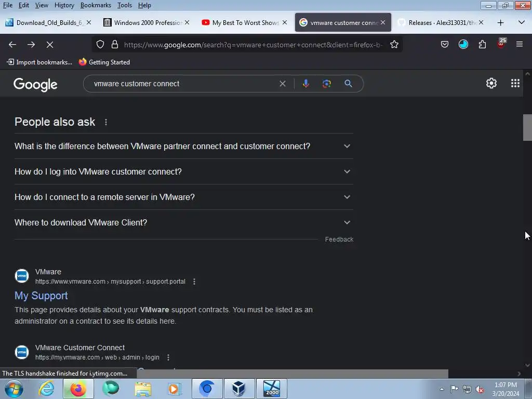Open the Bookmarks menu
This screenshot has height=399, width=532.
coord(96,5)
